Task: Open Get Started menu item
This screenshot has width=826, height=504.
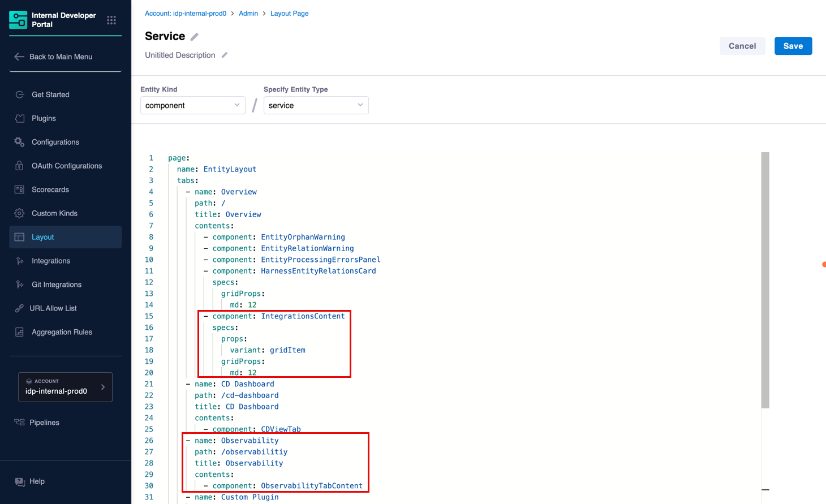Action: (x=66, y=94)
